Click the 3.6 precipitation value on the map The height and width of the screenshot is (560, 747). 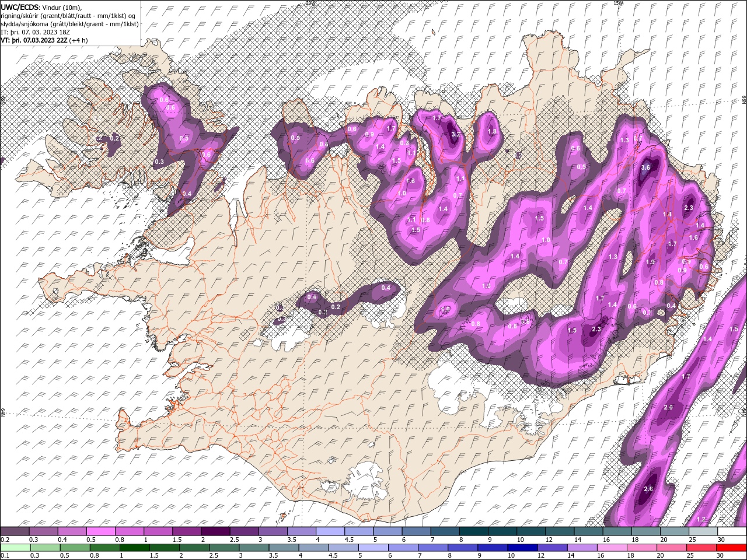coord(645,167)
